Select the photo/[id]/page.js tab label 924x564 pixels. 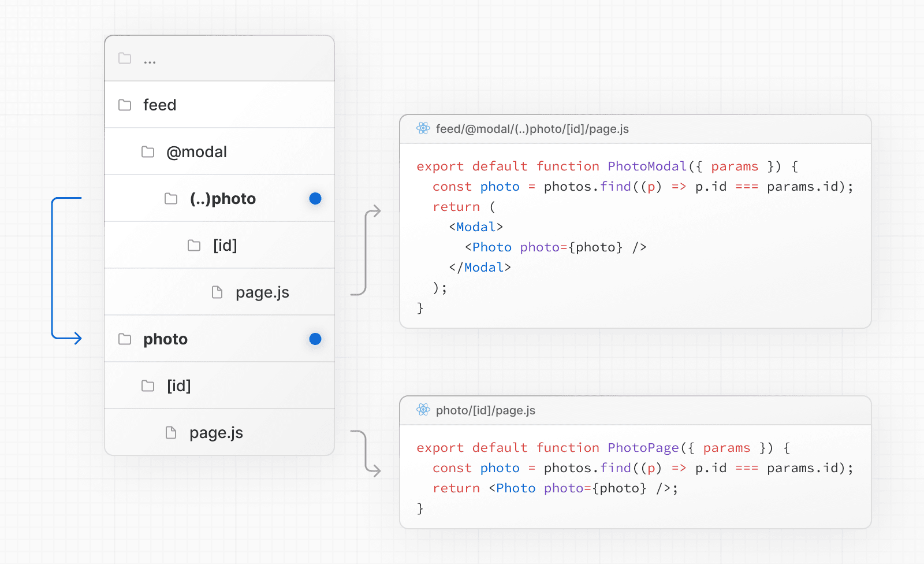485,410
